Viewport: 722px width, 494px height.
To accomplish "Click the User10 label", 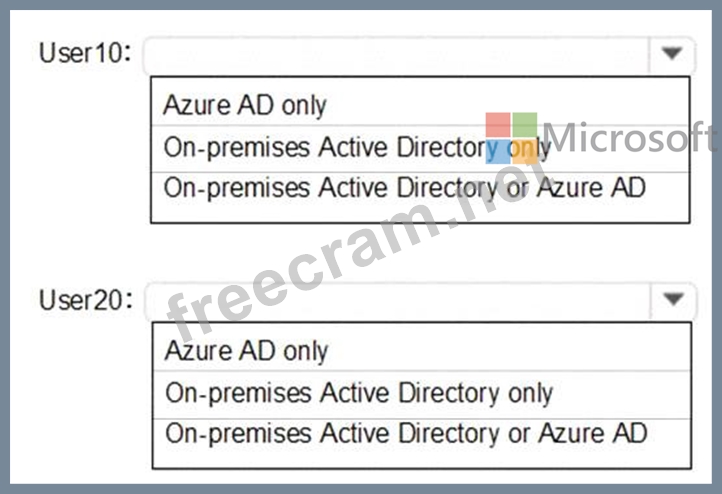I will (85, 53).
